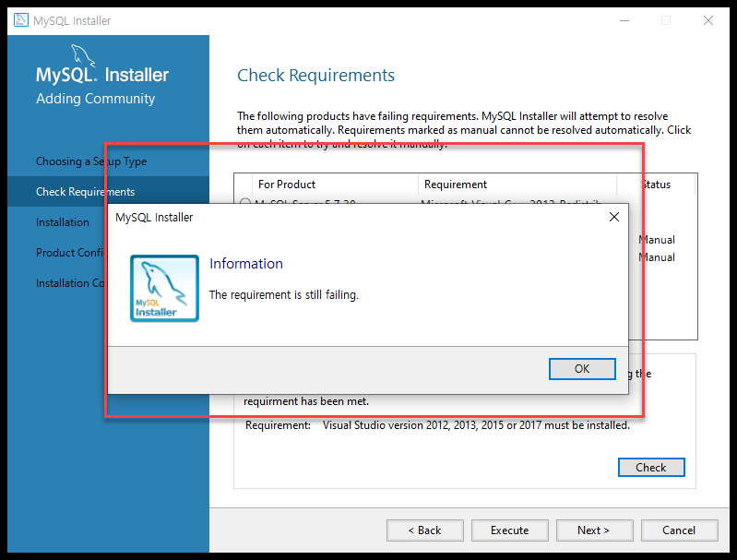Minimize the MySQL Installer window
Image resolution: width=737 pixels, height=560 pixels.
(624, 20)
